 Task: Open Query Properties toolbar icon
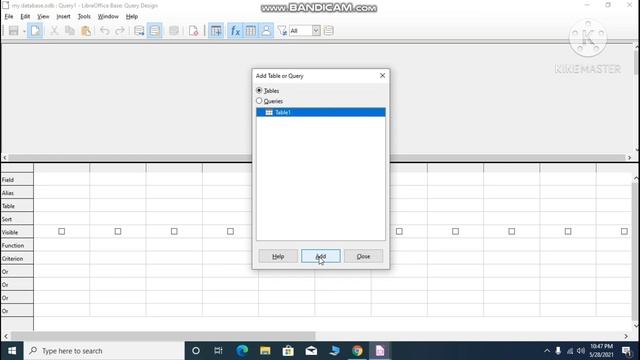329,31
